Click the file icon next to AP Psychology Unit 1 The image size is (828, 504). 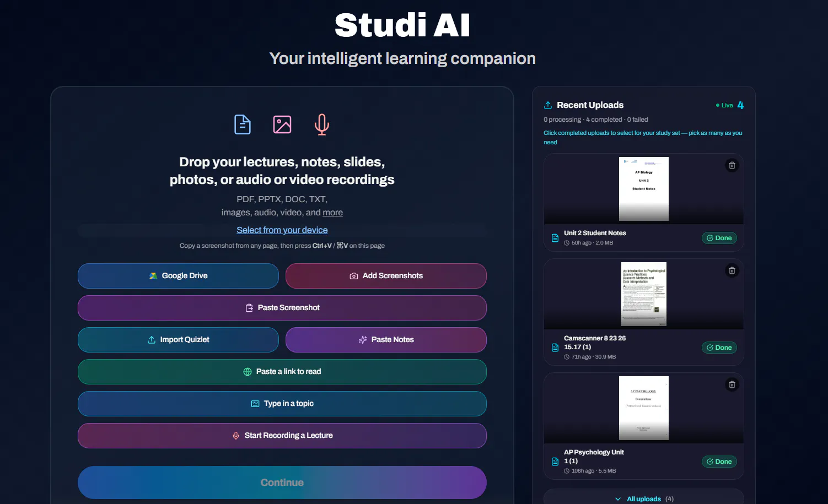point(555,462)
